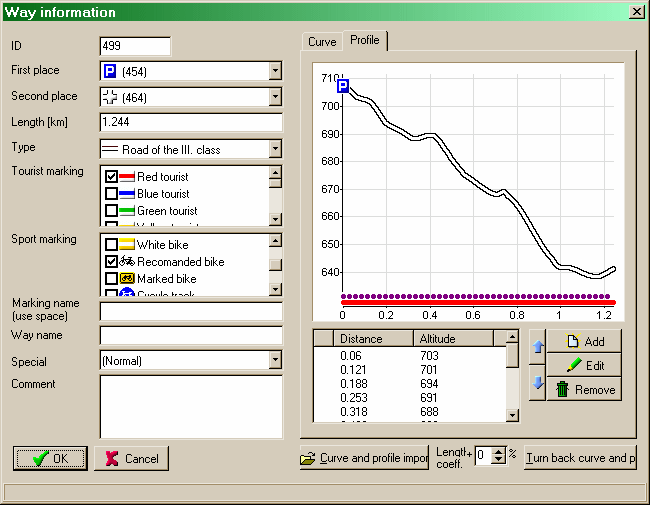This screenshot has height=505, width=650.
Task: Click the parking icon on profile chart
Action: click(x=342, y=87)
